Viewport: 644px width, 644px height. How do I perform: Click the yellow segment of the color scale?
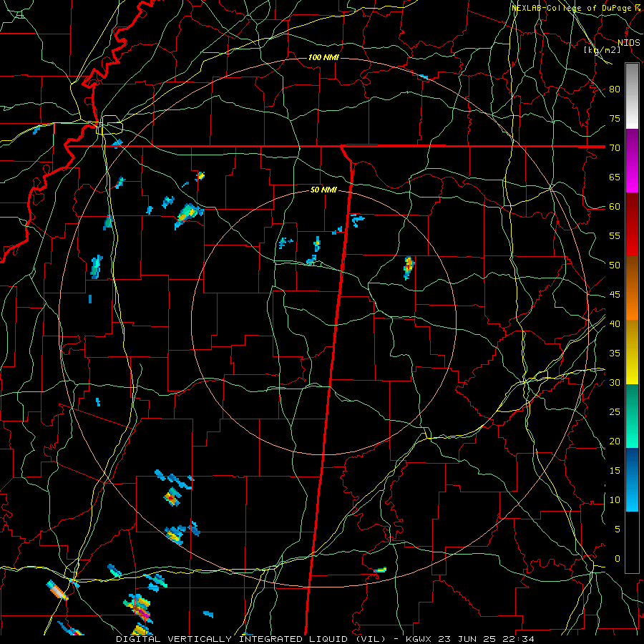(632, 352)
